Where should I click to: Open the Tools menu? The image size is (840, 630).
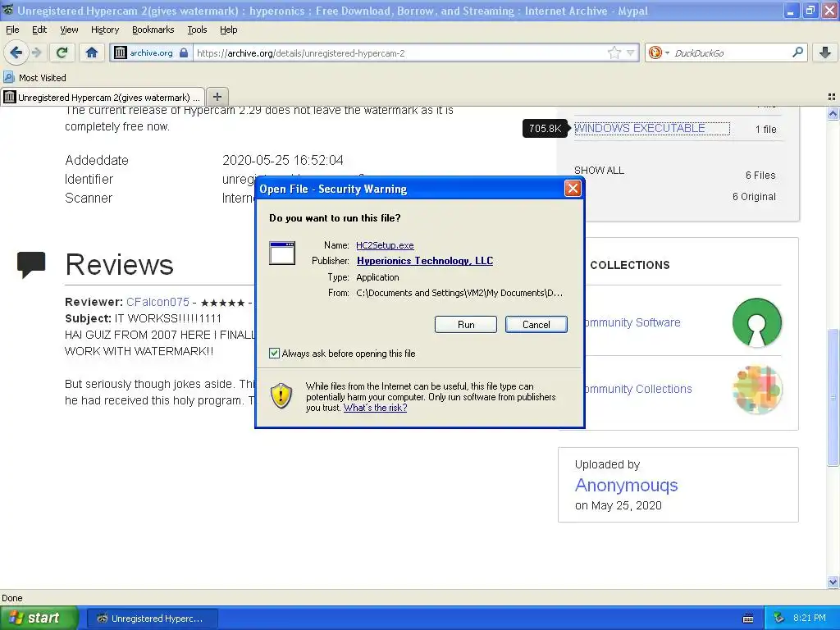click(197, 30)
